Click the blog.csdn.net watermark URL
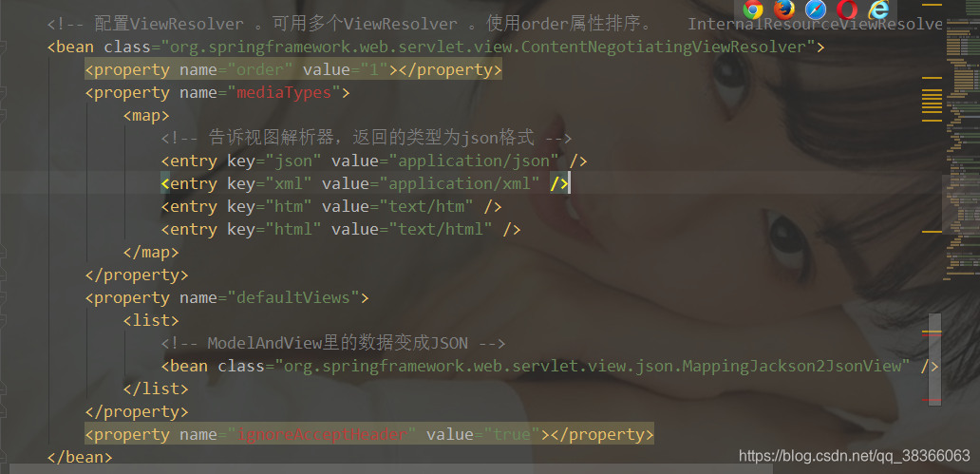Viewport: 980px width, 474px height. pos(854,455)
